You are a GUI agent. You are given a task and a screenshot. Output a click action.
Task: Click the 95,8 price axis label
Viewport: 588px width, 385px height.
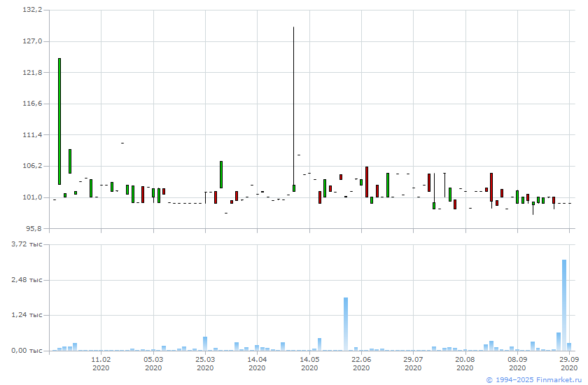[34, 228]
